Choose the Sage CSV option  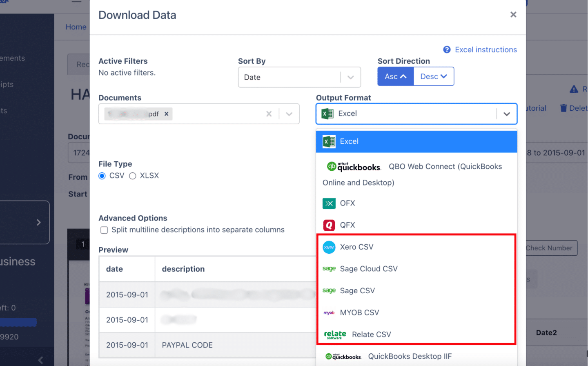pyautogui.click(x=416, y=291)
